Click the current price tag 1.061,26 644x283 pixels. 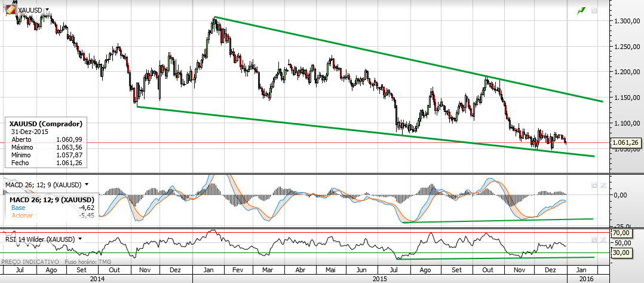(x=625, y=142)
